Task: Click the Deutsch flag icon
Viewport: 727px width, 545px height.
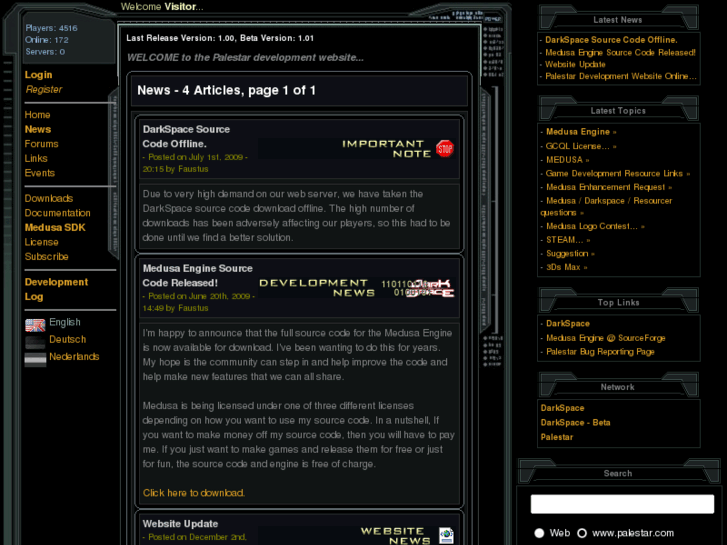Action: pos(35,342)
